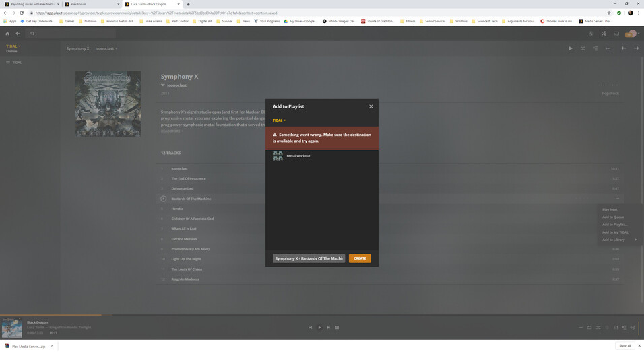Play Bastards Of The Machine track icon
644x352 pixels.
[x=164, y=199]
